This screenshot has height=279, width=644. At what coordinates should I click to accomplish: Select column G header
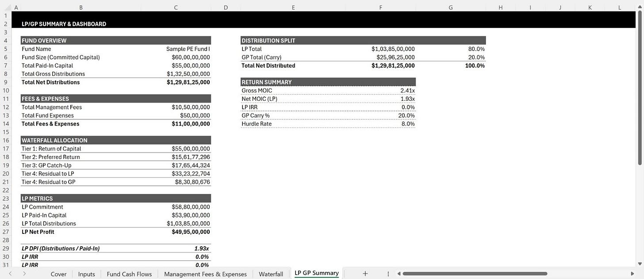451,8
